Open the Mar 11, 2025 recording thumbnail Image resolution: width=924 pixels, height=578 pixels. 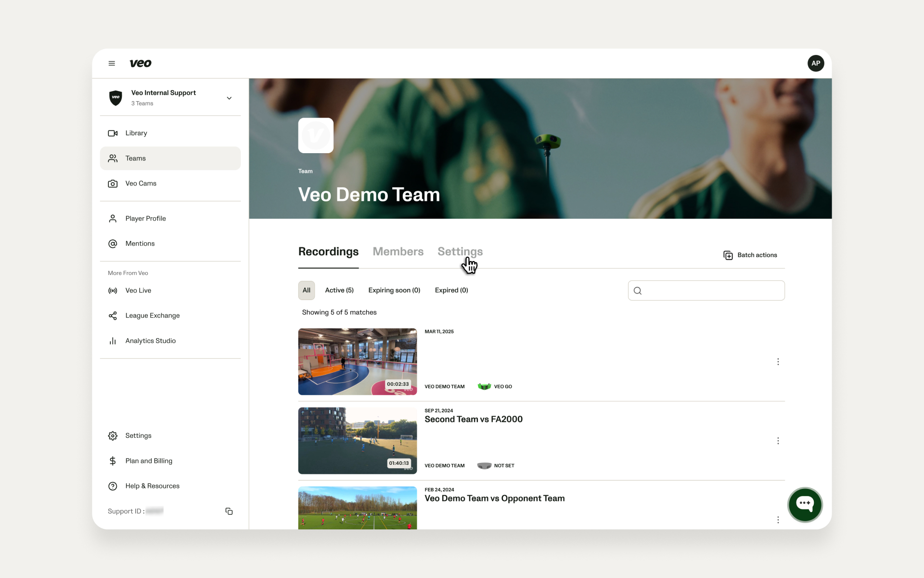pyautogui.click(x=358, y=362)
